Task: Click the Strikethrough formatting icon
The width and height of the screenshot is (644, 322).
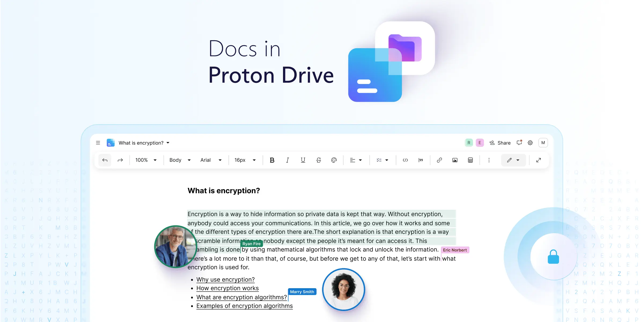Action: coord(319,160)
